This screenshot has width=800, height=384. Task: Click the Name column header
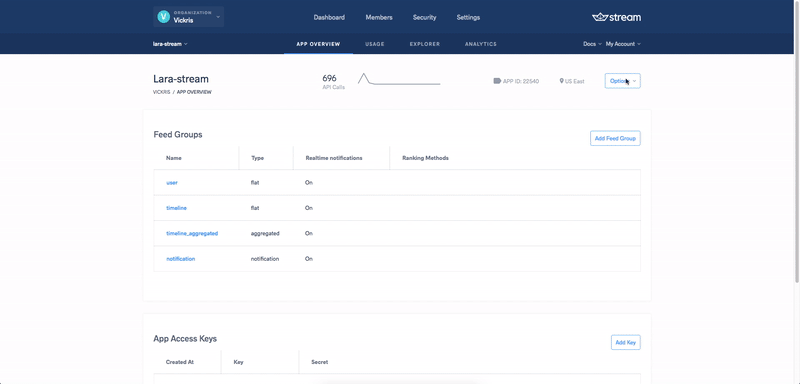[x=173, y=158]
